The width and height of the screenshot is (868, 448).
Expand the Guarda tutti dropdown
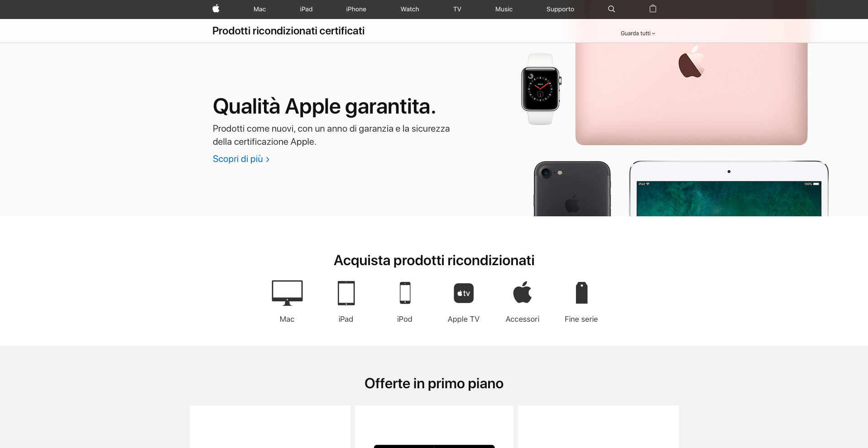click(638, 33)
